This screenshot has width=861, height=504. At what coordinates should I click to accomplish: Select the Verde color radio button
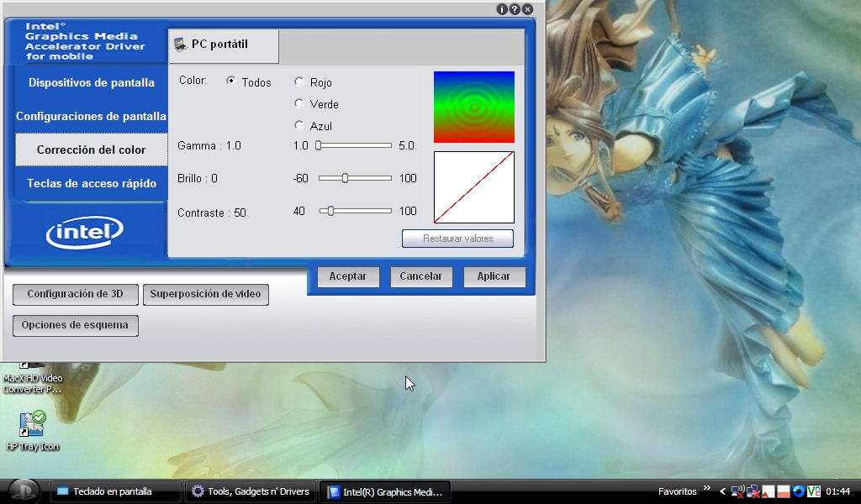299,103
